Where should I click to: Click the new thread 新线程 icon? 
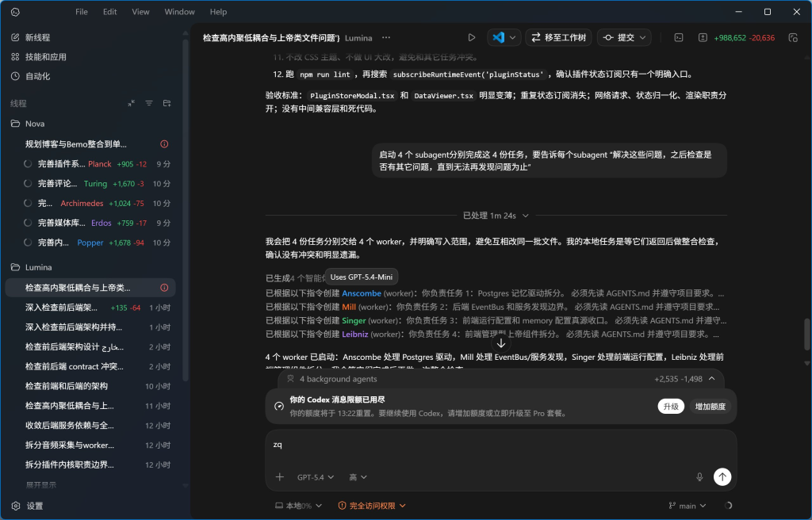click(x=36, y=37)
